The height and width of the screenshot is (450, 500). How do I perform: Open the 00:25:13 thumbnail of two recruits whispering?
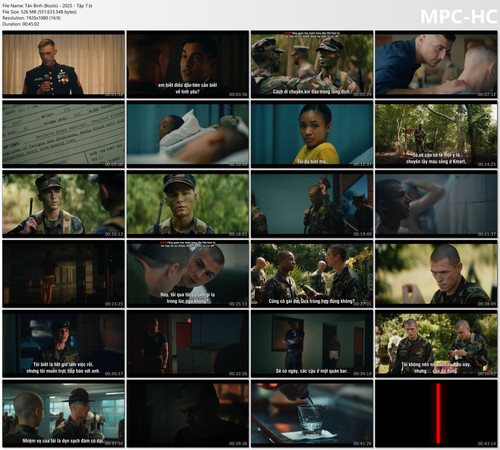click(x=188, y=274)
